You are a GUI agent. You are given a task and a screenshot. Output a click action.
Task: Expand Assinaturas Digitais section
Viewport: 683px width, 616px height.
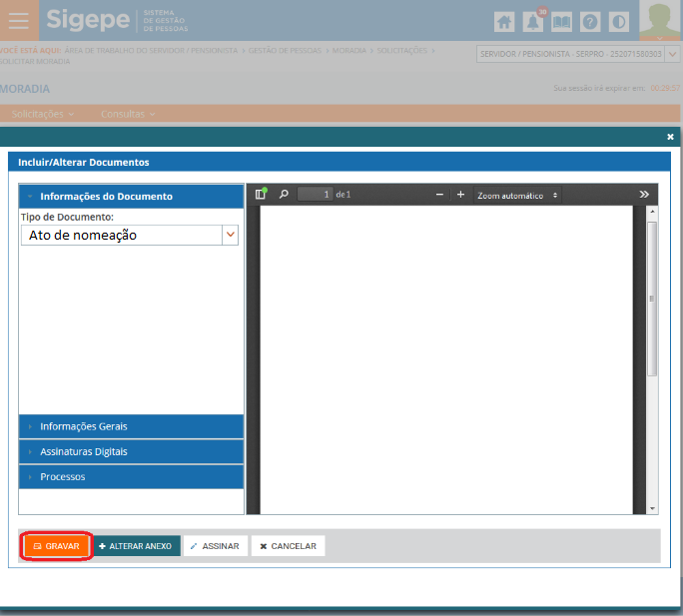pos(131,451)
